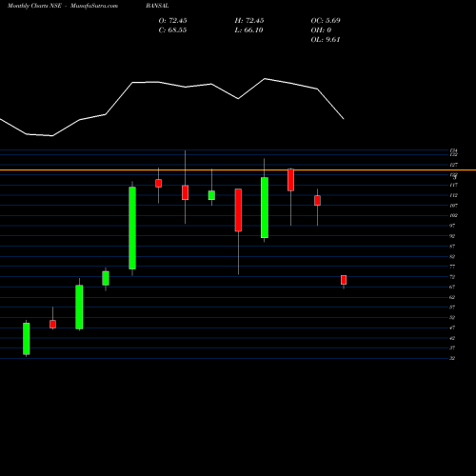Select the "O: 72.45" open value
The height and width of the screenshot is (476, 476).
172,21
